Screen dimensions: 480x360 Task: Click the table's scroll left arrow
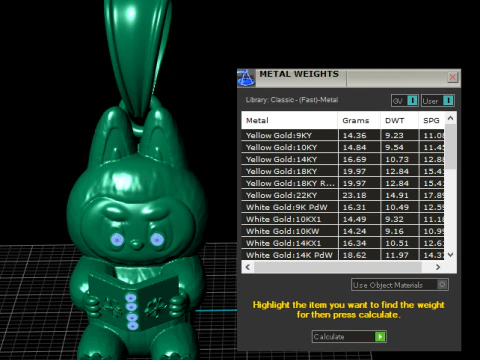point(248,267)
